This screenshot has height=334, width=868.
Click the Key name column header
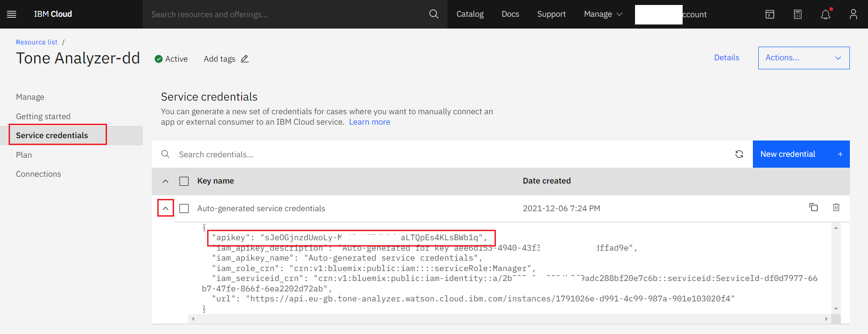click(x=216, y=181)
